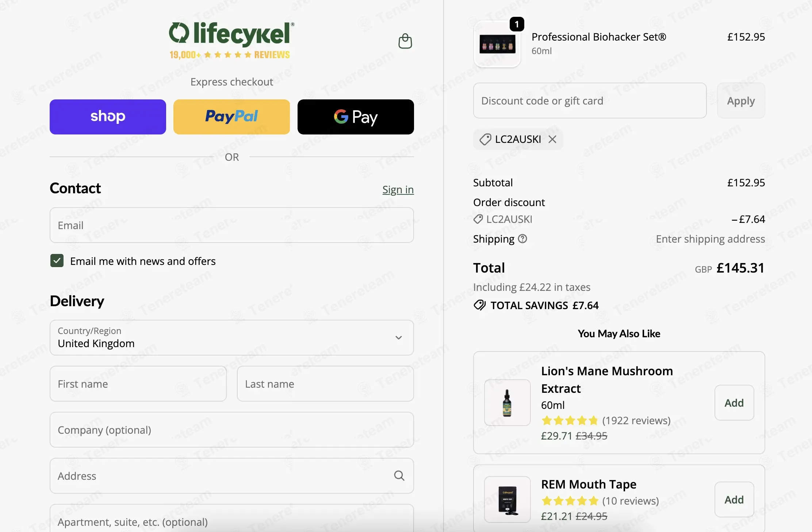
Task: Click the 'You May Also Like' heading
Action: [619, 334]
